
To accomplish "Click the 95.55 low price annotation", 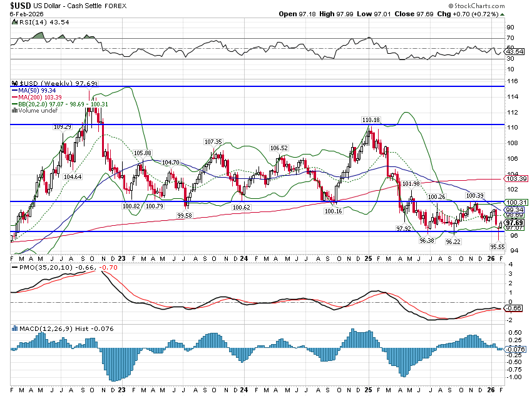I will pos(497,247).
